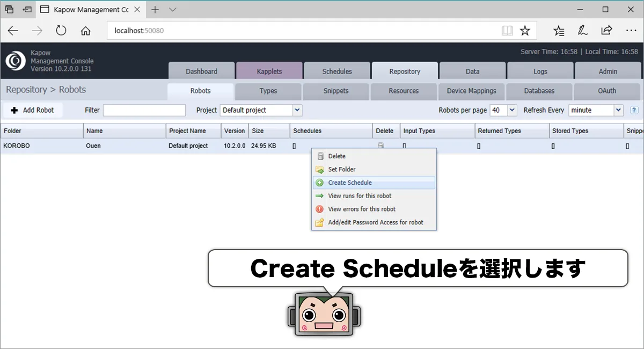Sort by the Name column header

[125, 131]
